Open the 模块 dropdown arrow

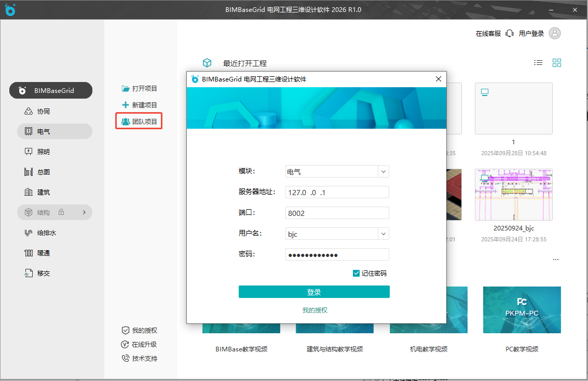pos(383,171)
